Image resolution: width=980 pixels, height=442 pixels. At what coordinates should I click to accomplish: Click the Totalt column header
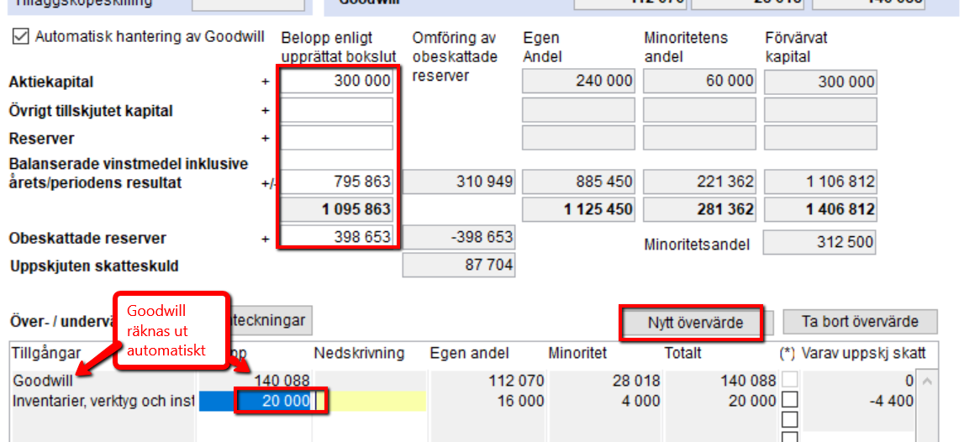[x=682, y=353]
